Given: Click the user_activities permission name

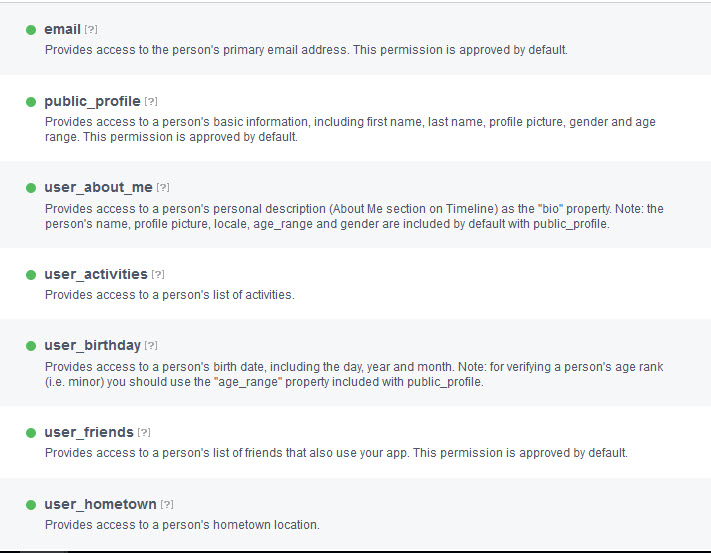Looking at the screenshot, I should 96,274.
